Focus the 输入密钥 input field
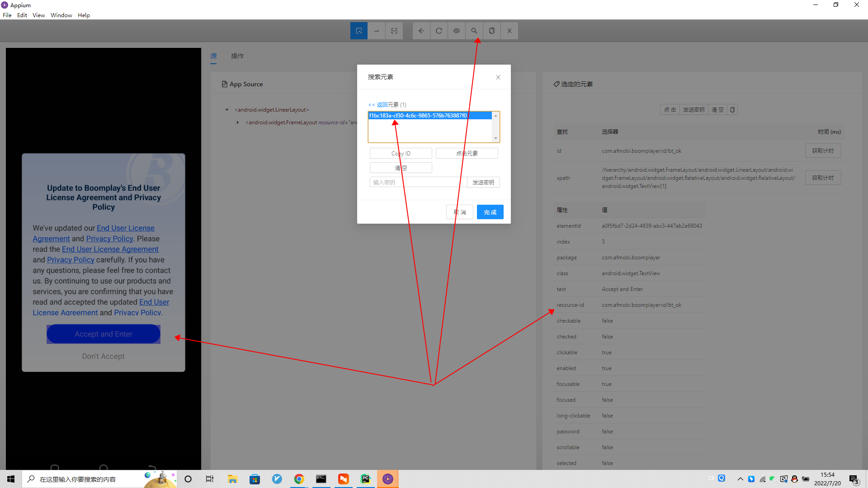The width and height of the screenshot is (868, 488). pyautogui.click(x=418, y=182)
